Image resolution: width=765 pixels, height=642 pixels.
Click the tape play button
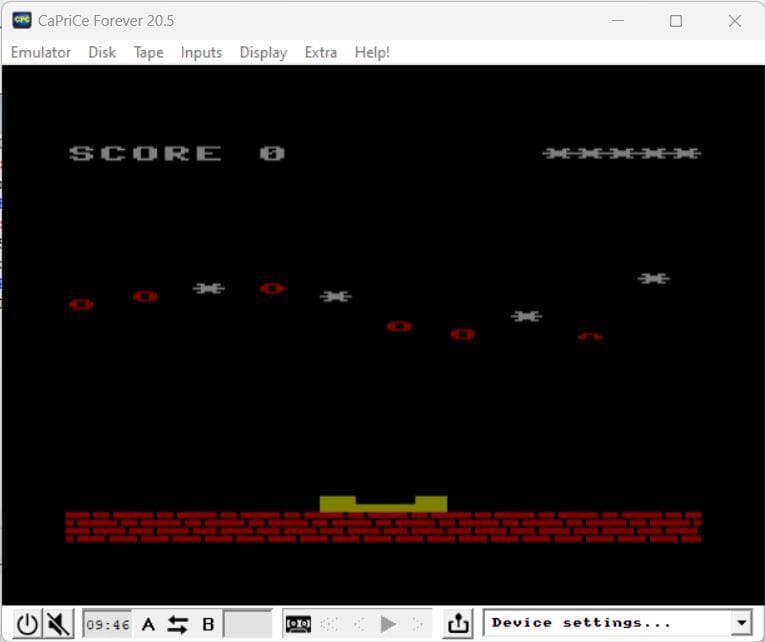tap(388, 624)
